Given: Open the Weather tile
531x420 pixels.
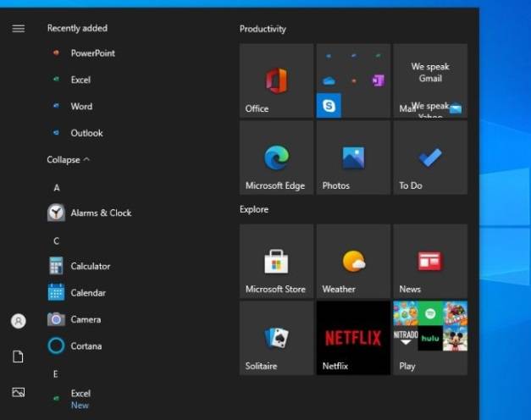Looking at the screenshot, I should point(353,261).
